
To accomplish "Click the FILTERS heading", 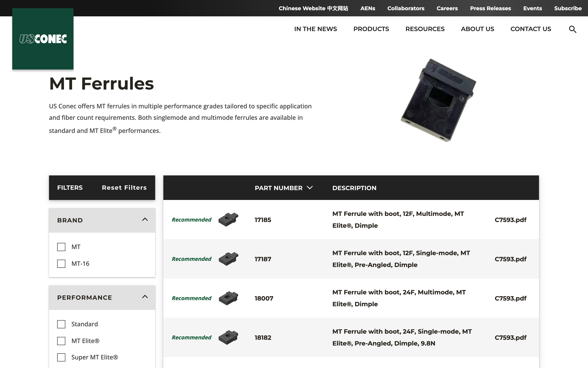I will tap(70, 188).
